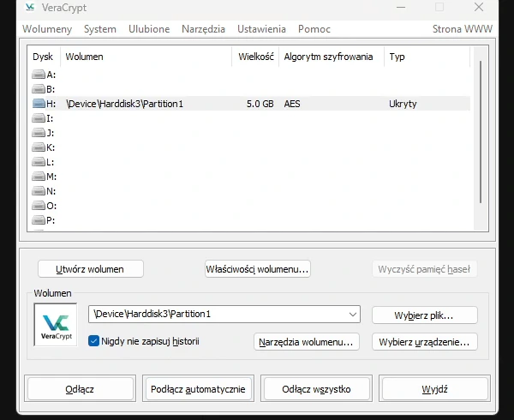The width and height of the screenshot is (514, 420).
Task: Select the drive icon for M:
Action: pos(39,177)
